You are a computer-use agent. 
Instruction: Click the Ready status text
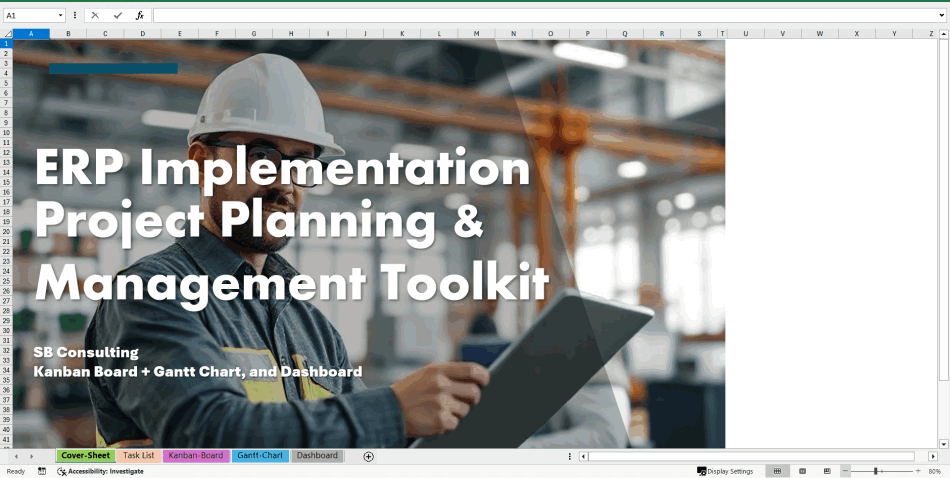[16, 471]
